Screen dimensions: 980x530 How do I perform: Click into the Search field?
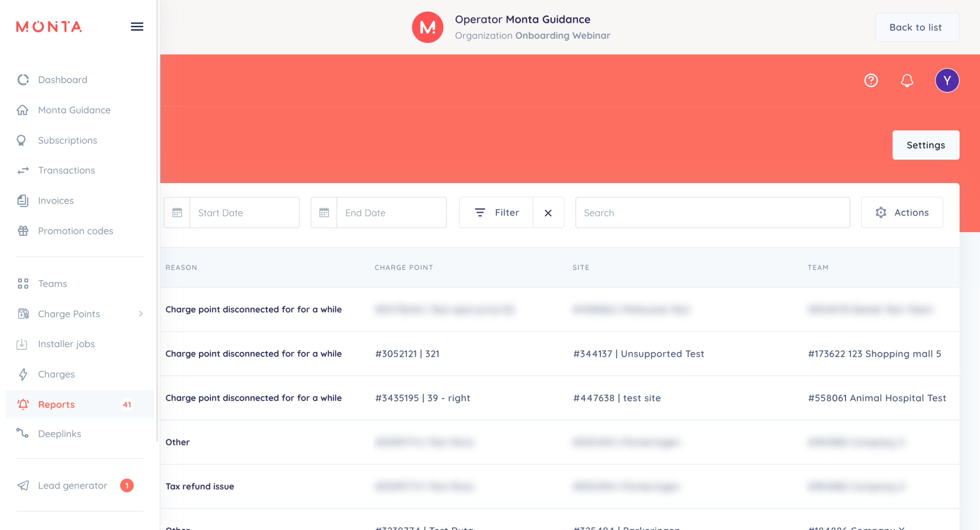tap(712, 213)
